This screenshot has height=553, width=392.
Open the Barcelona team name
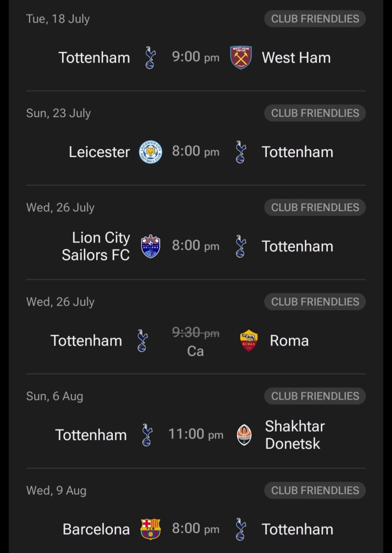point(96,529)
